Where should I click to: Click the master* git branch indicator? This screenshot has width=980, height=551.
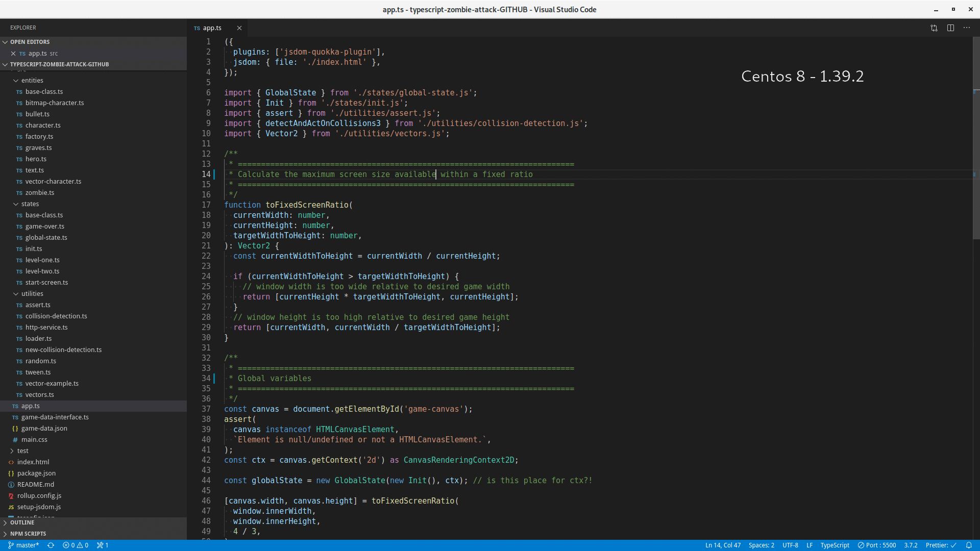pyautogui.click(x=23, y=545)
